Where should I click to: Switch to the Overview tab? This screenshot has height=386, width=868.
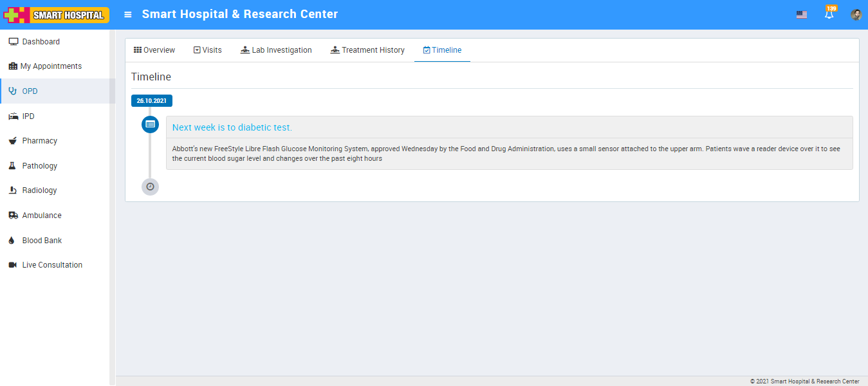pos(154,50)
